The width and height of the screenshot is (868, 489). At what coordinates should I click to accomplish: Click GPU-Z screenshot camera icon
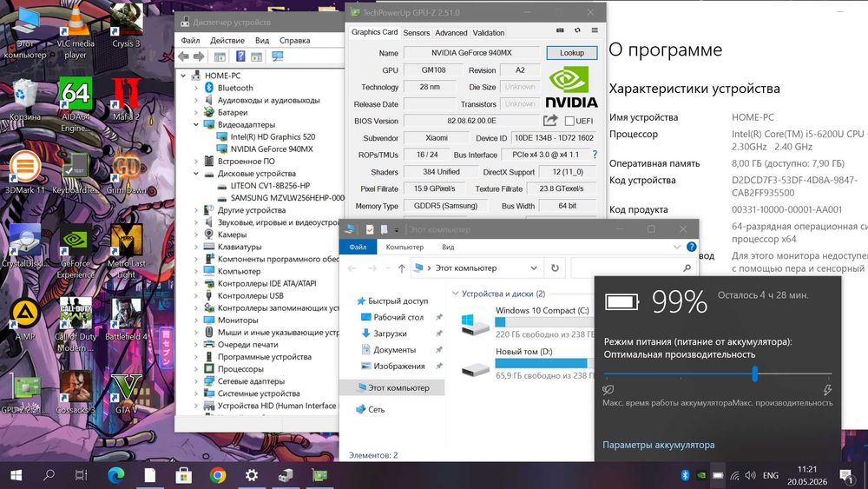point(560,30)
